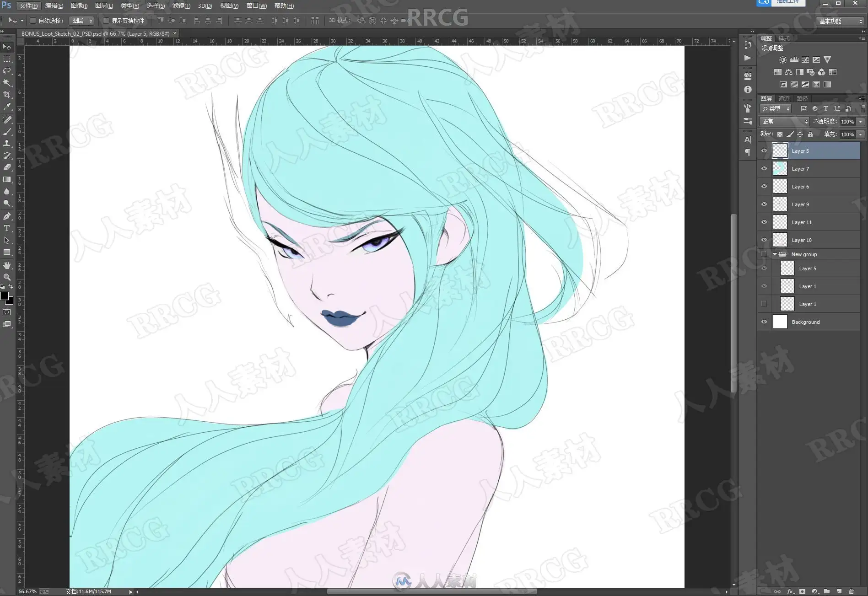Collapse the New group folder

[x=775, y=254]
